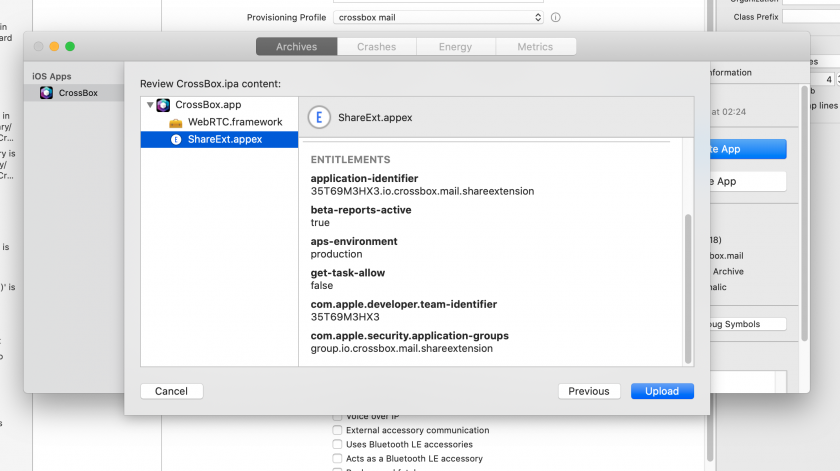Click the ShareExt.appex extension icon in tree
Screen dimensions: 840x471
[x=176, y=139]
